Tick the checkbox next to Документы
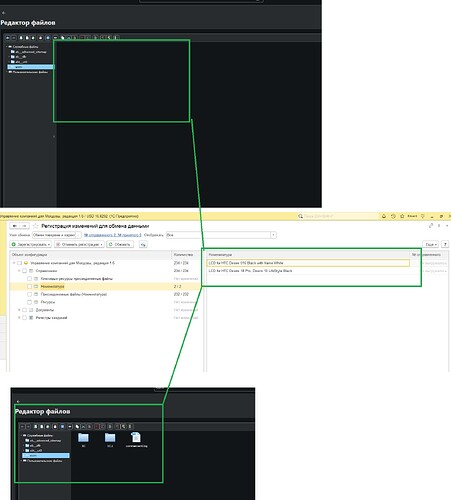This screenshot has width=451, height=500. tap(24, 310)
